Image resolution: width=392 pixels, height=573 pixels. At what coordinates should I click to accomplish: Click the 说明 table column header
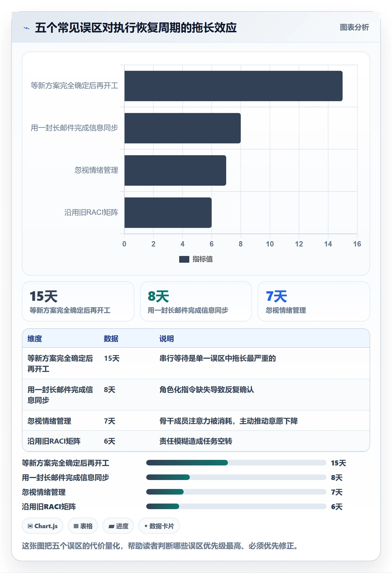tap(167, 339)
